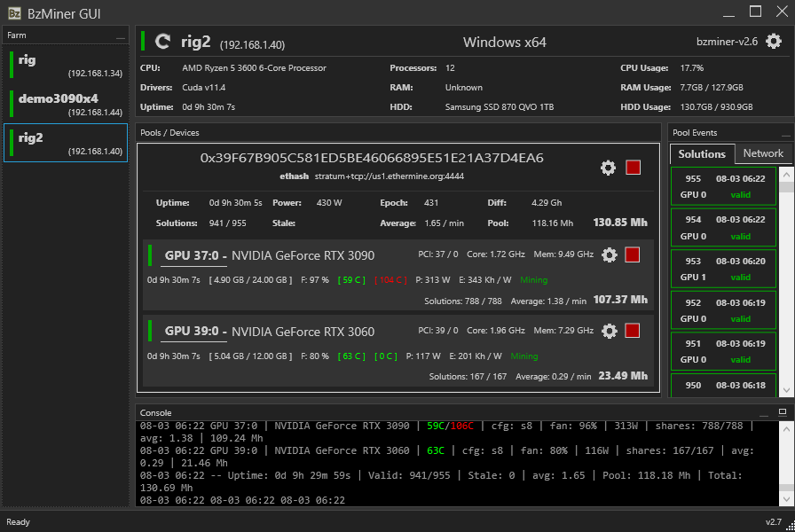This screenshot has width=795, height=532.
Task: Click Console scrollbar down arrow
Action: click(786, 499)
